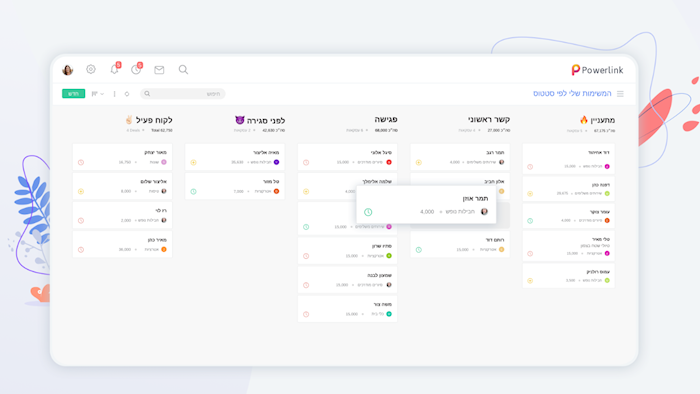Click the קשר ראשוני column heading
Image resolution: width=700 pixels, height=394 pixels.
tap(489, 119)
